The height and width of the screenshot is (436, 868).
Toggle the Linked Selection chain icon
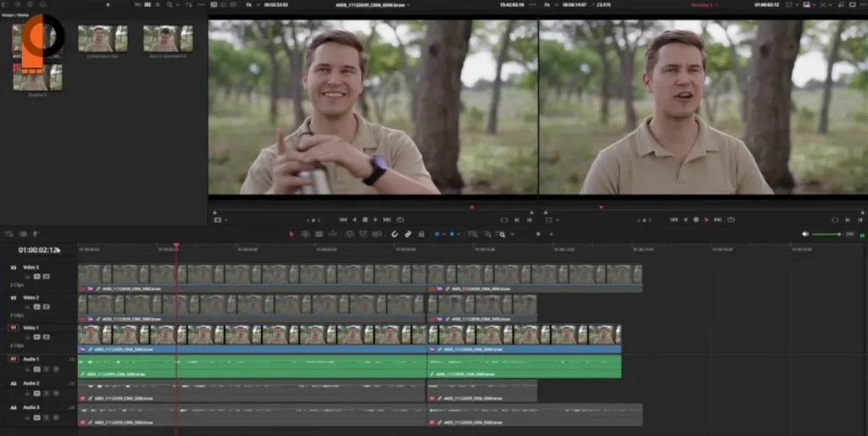click(x=408, y=233)
